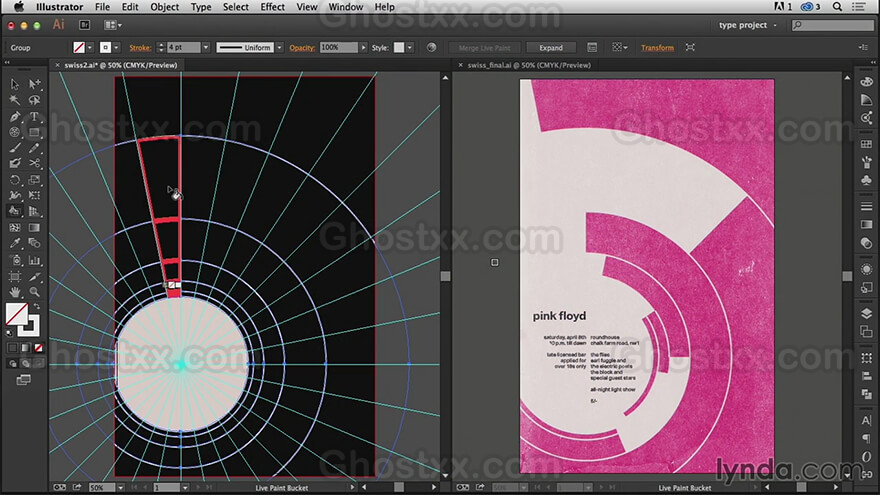Select the Pen tool

(x=15, y=117)
